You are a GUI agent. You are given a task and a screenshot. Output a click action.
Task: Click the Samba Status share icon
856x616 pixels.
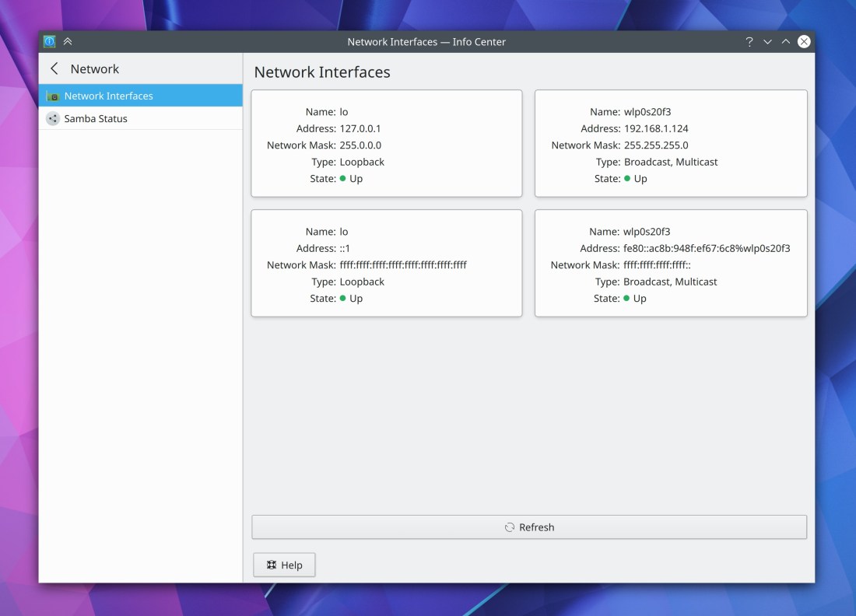53,119
